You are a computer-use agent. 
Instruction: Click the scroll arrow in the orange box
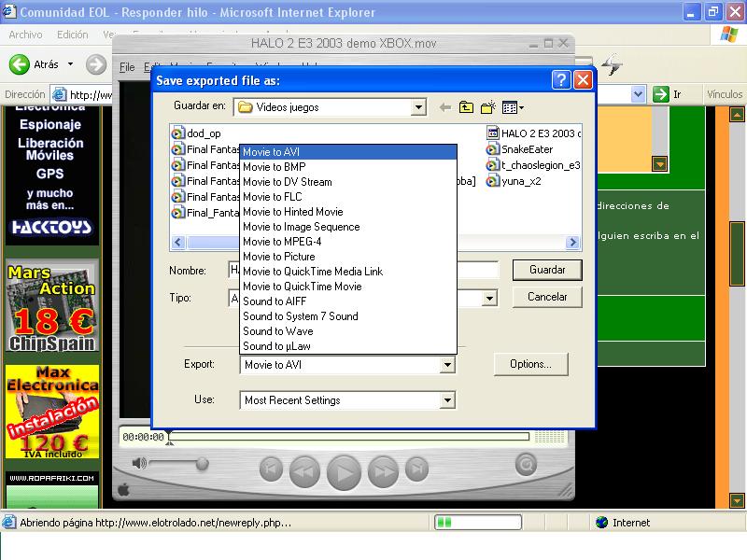pyautogui.click(x=660, y=164)
